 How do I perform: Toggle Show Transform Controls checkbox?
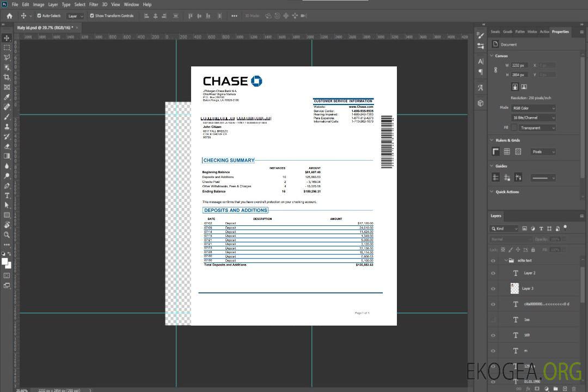(92, 16)
